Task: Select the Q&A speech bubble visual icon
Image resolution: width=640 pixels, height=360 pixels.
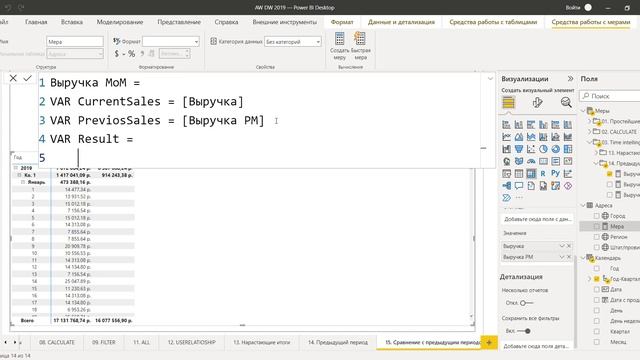Action: coord(518,186)
